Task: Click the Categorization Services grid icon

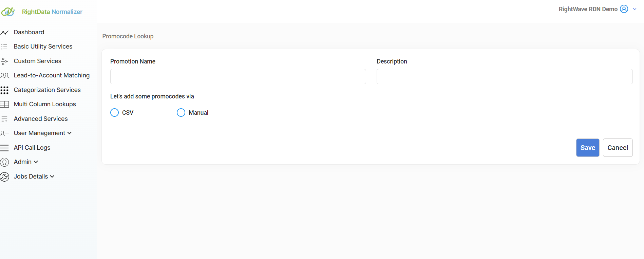Action: [4, 90]
